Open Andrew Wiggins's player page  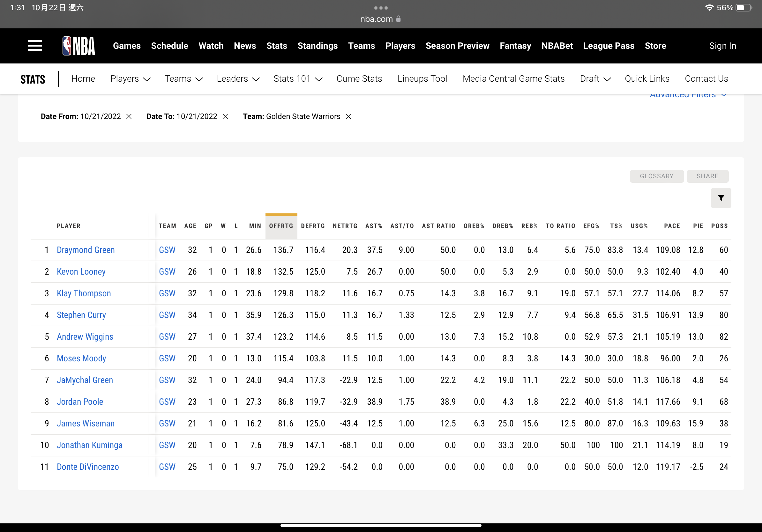[85, 336]
